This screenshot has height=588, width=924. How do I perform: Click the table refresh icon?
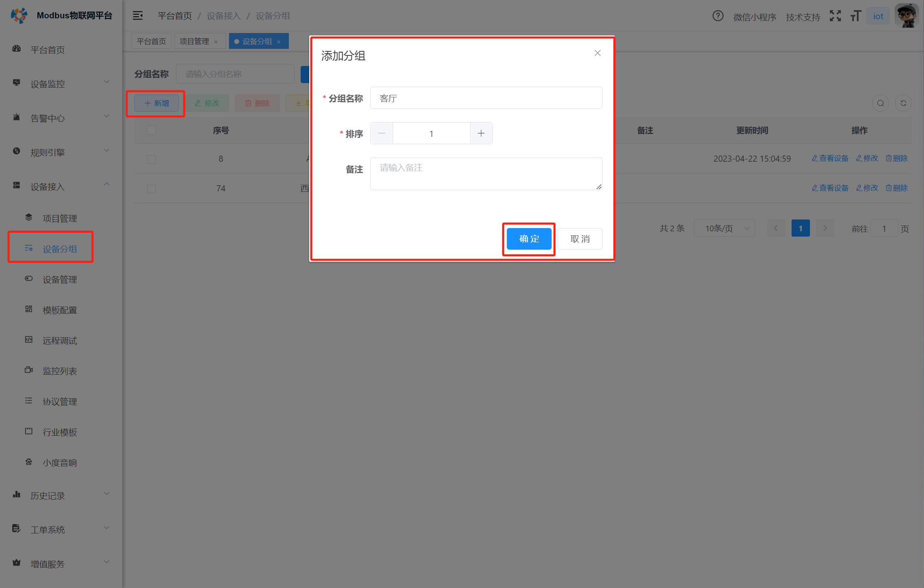click(x=903, y=103)
